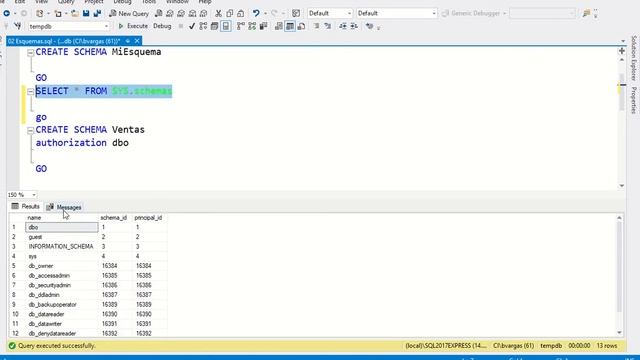Uncomment selected lines icon
Screen dimensions: 640x360
pos(327,26)
